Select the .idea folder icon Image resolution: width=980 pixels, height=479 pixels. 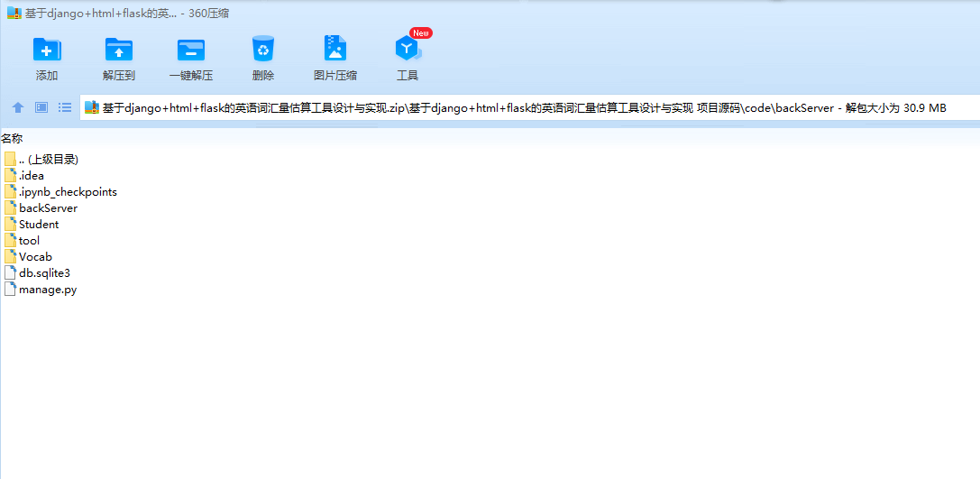pyautogui.click(x=10, y=175)
